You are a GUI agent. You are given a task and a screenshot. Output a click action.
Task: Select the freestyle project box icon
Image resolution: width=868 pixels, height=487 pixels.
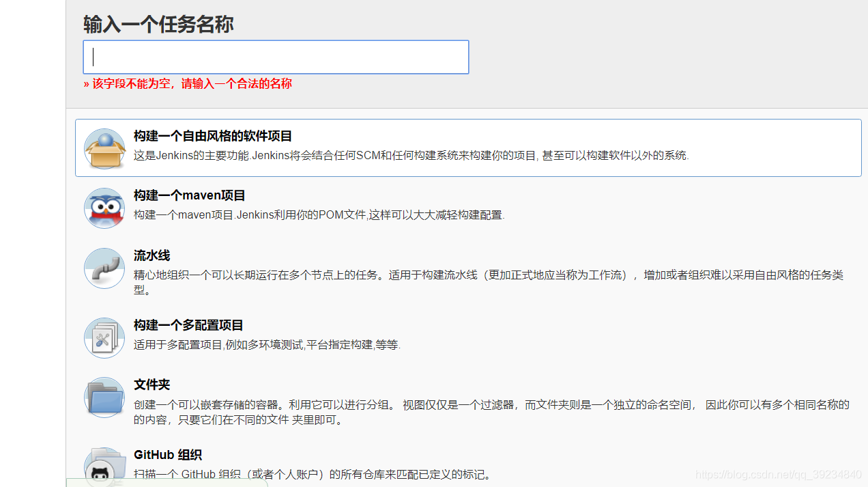pyautogui.click(x=104, y=149)
